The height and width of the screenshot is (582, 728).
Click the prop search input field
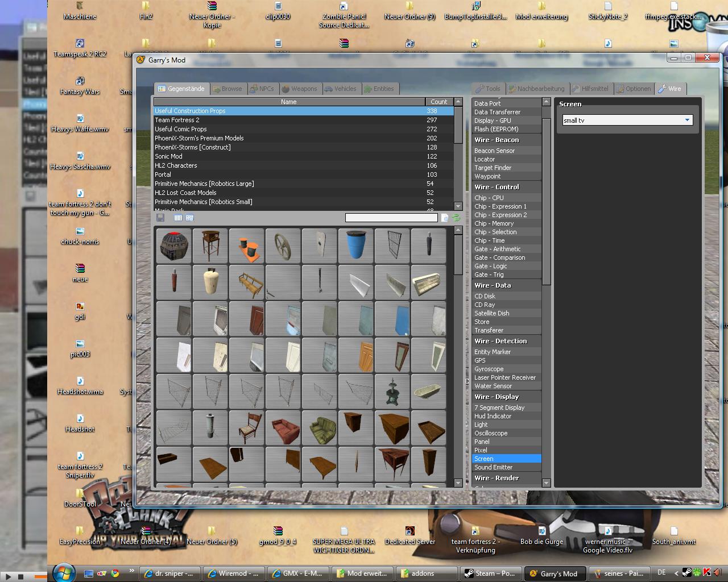[391, 218]
